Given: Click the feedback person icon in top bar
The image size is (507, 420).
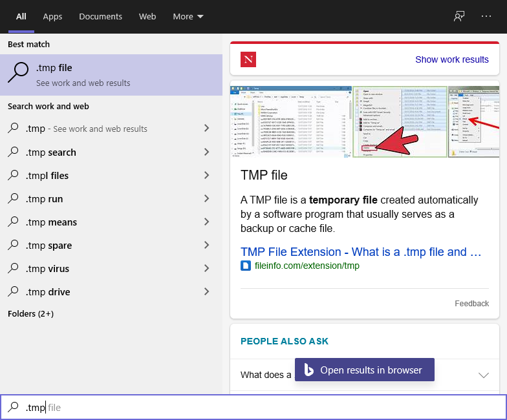Looking at the screenshot, I should pyautogui.click(x=459, y=17).
